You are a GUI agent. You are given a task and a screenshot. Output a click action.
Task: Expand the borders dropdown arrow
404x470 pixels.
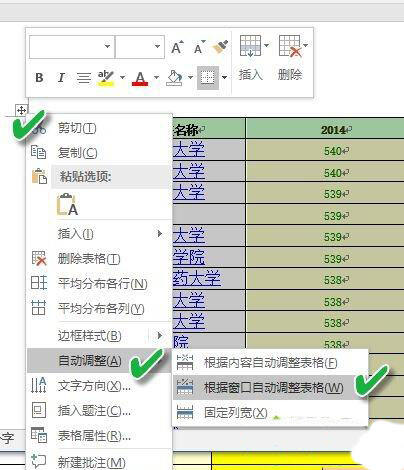pyautogui.click(x=225, y=78)
